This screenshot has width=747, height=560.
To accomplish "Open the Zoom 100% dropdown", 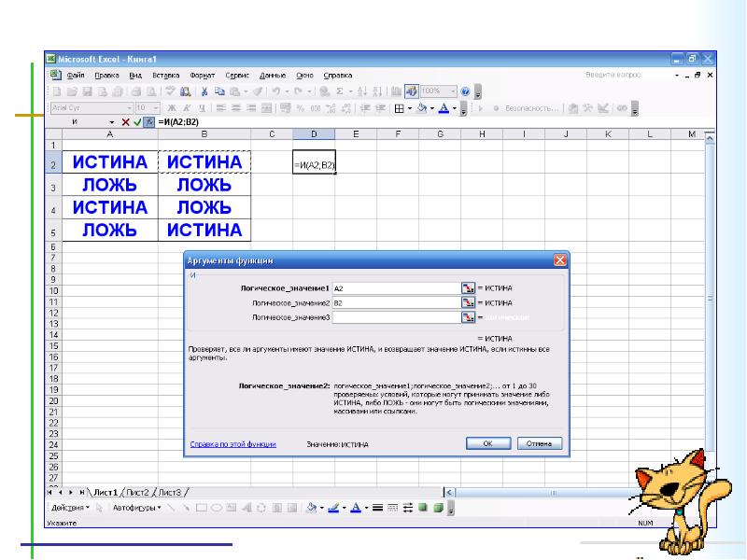I will pyautogui.click(x=453, y=91).
